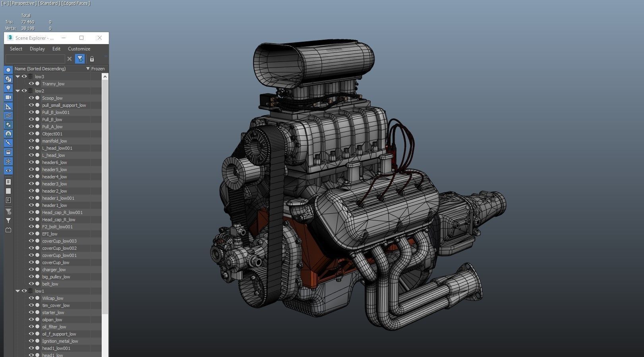Click the Scene Explorer search field
This screenshot has width=644, height=357.
[35, 59]
